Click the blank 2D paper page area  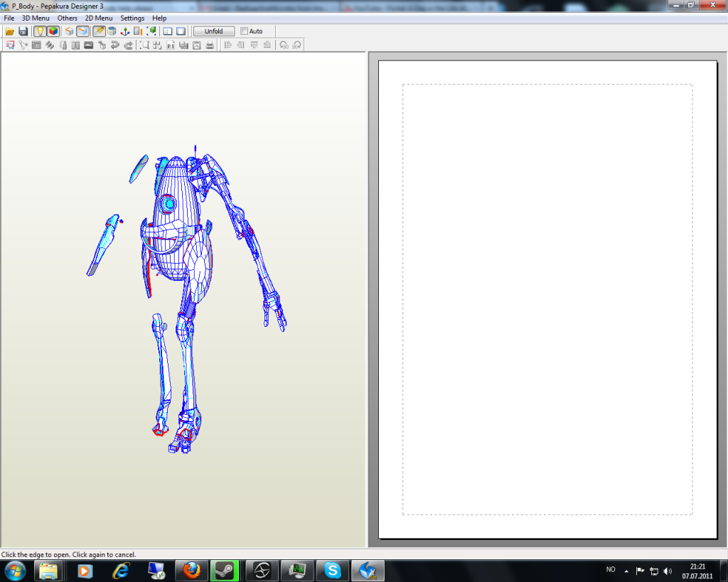tap(547, 298)
